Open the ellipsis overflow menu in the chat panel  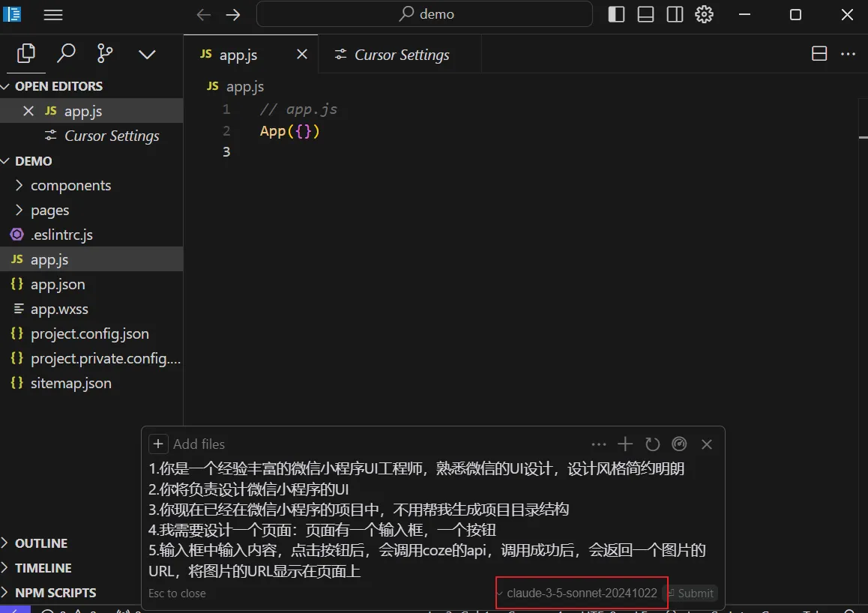click(x=598, y=444)
